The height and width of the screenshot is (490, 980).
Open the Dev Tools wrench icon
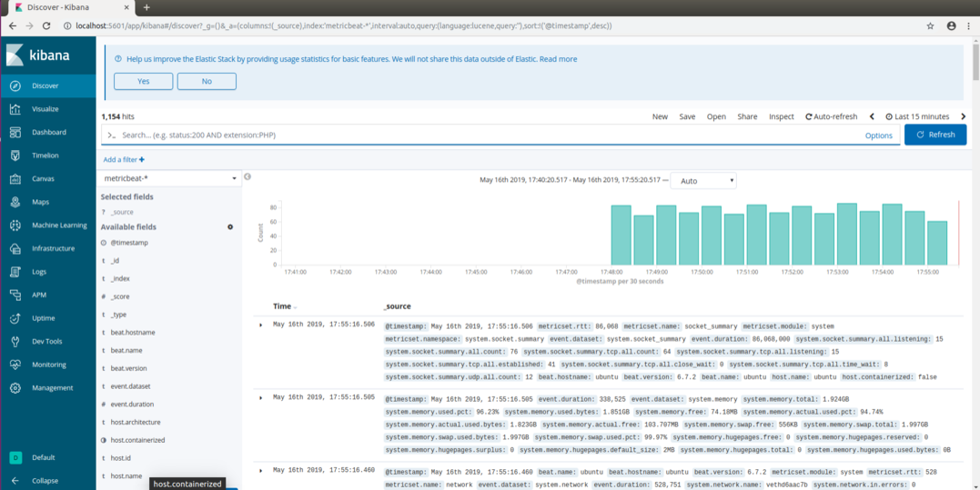15,342
